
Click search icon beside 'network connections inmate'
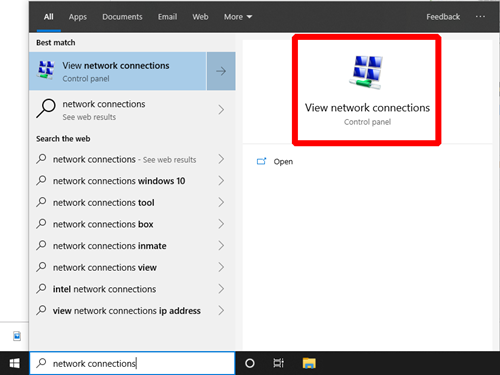tap(41, 245)
